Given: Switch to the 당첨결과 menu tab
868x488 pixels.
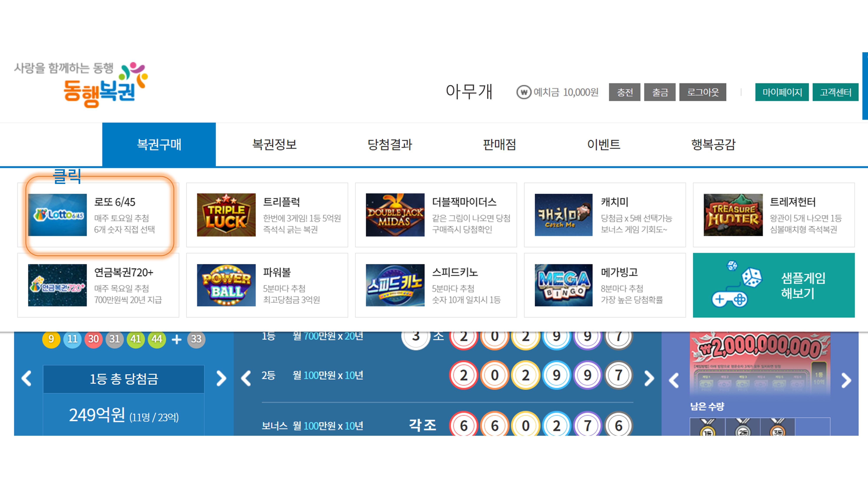Looking at the screenshot, I should pos(390,144).
